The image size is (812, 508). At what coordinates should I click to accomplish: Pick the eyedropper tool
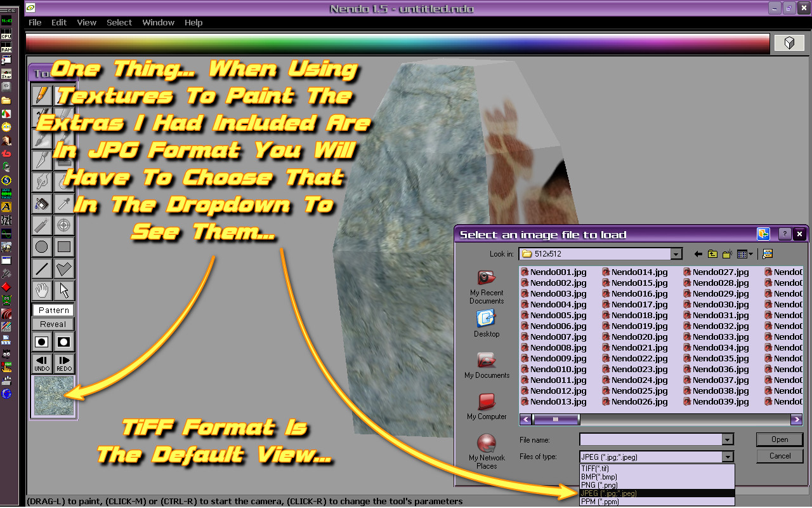click(64, 204)
